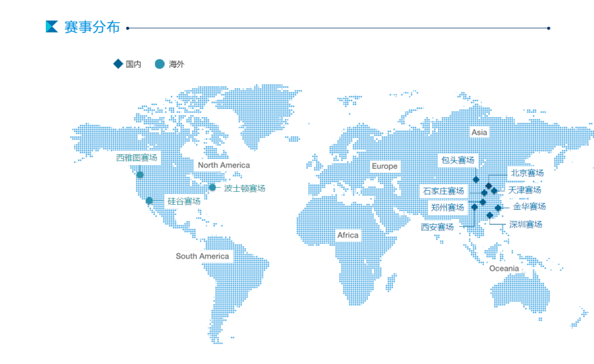Click the 西雅图赛场 label
Viewport: 594px width, 364px height.
(136, 158)
